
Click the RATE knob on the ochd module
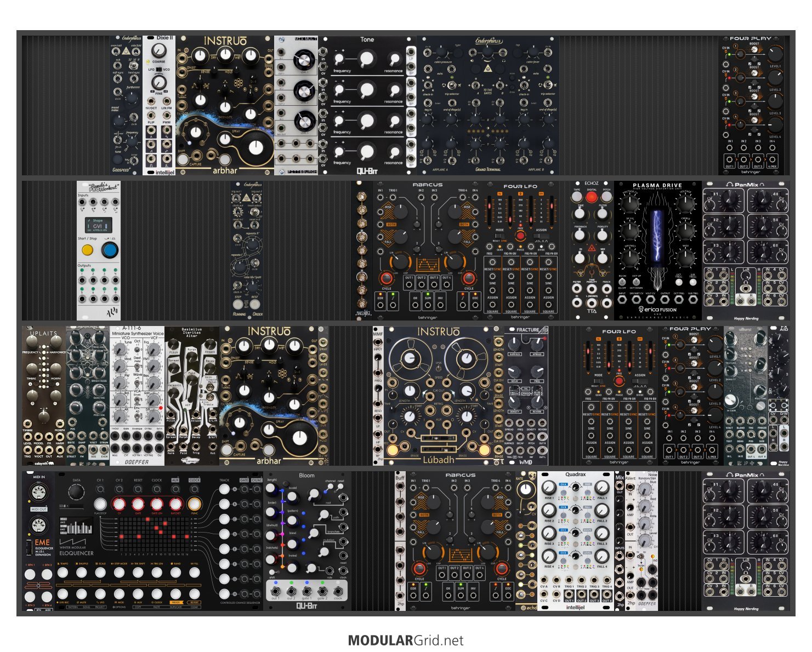click(525, 489)
